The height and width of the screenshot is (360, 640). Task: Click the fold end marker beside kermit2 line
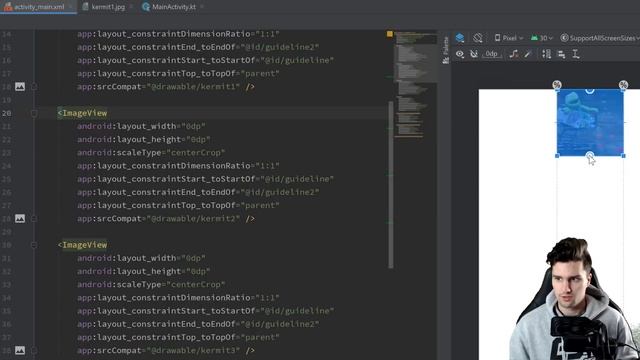click(x=34, y=218)
